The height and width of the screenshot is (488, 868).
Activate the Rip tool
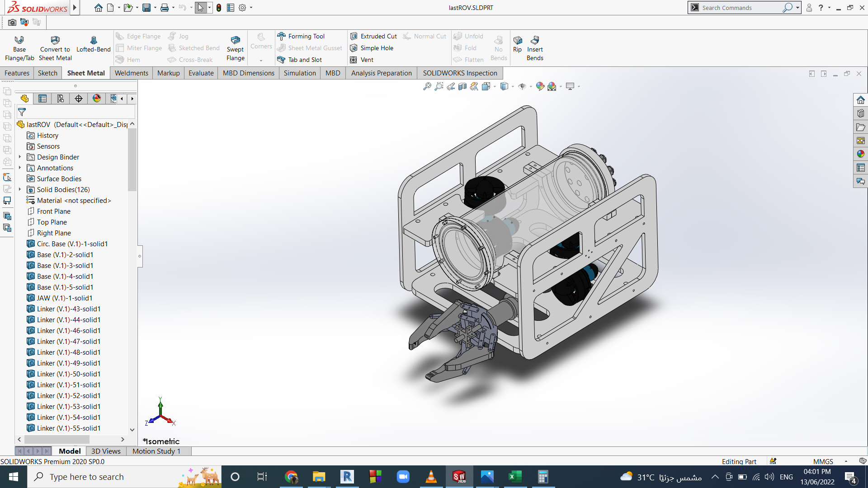pos(517,44)
